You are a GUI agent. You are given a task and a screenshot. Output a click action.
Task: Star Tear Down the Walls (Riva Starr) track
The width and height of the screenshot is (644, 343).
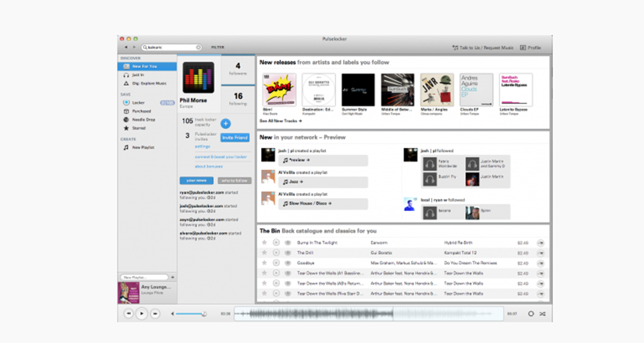264,293
